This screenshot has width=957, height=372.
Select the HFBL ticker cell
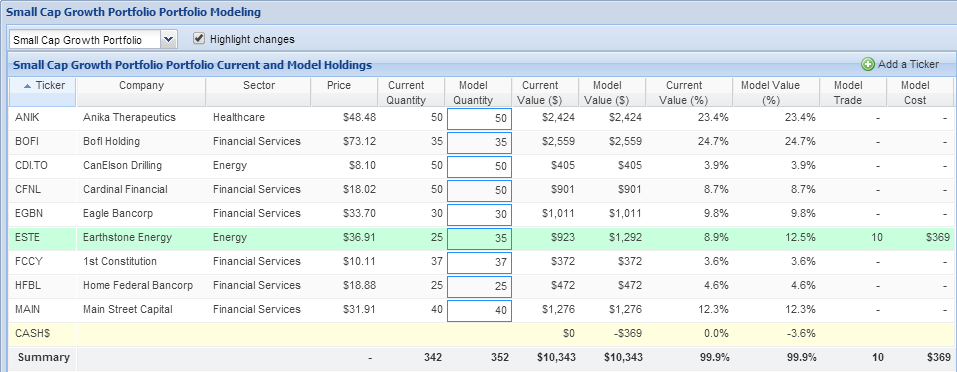point(43,285)
